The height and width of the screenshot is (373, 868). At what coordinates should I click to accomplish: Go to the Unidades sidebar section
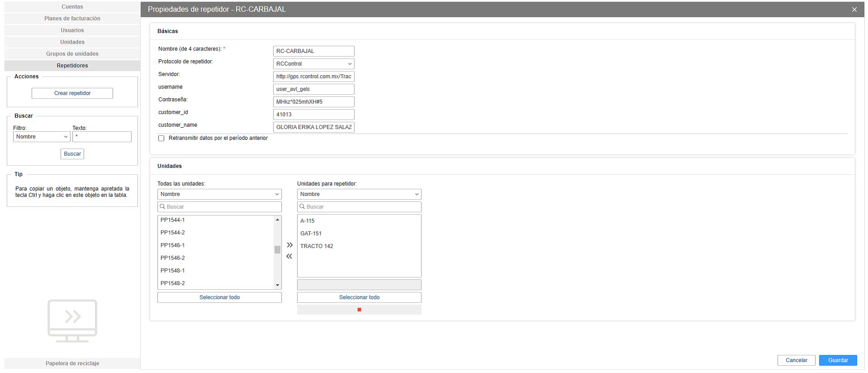(x=72, y=42)
